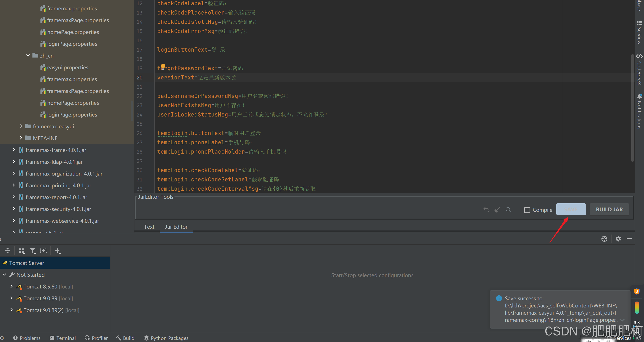
Task: Collapse the zh_cn folder
Action: [x=28, y=55]
